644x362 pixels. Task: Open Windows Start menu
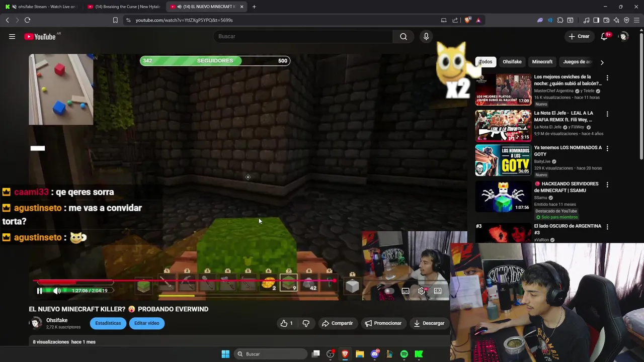pyautogui.click(x=225, y=354)
